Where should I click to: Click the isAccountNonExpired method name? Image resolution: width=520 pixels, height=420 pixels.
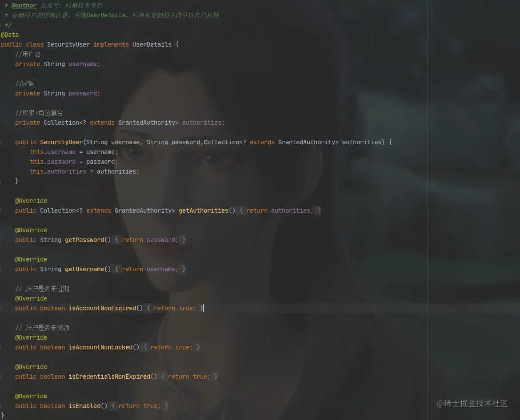click(102, 309)
